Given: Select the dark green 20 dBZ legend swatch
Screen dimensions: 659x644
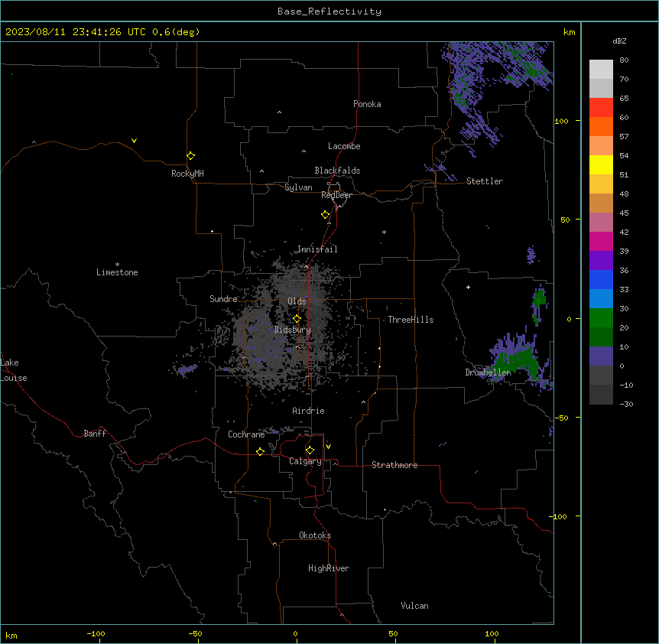Looking at the screenshot, I should click(601, 337).
